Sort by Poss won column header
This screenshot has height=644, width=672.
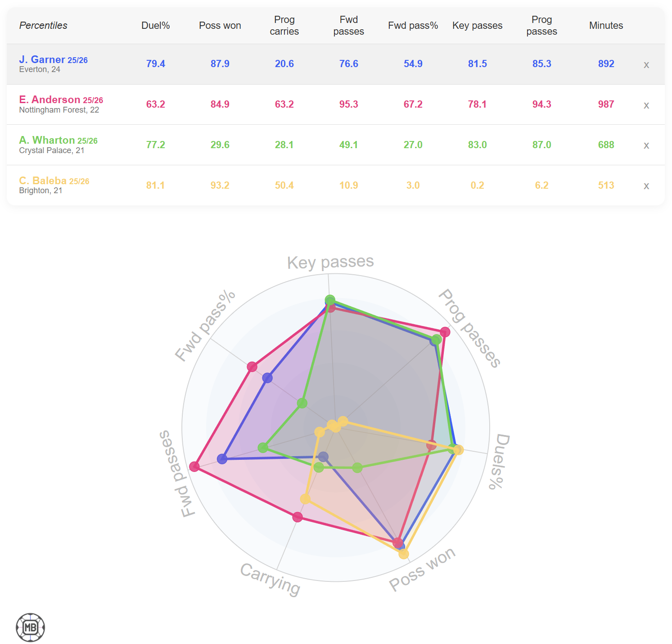click(x=220, y=26)
